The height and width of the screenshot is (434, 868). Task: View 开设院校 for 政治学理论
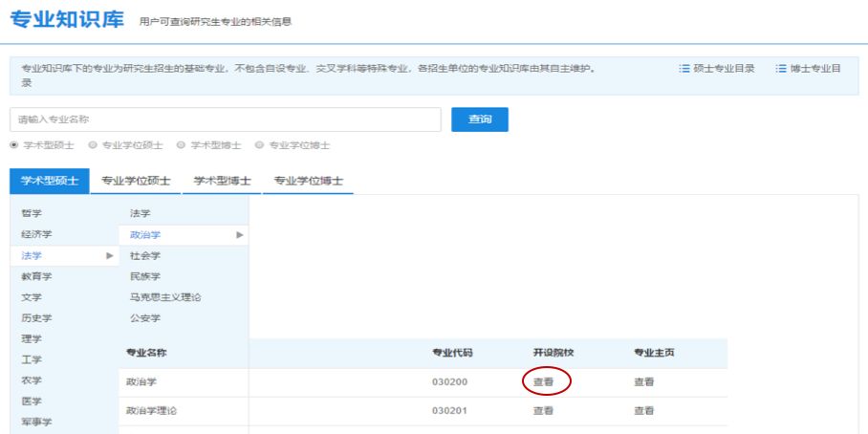pyautogui.click(x=544, y=411)
